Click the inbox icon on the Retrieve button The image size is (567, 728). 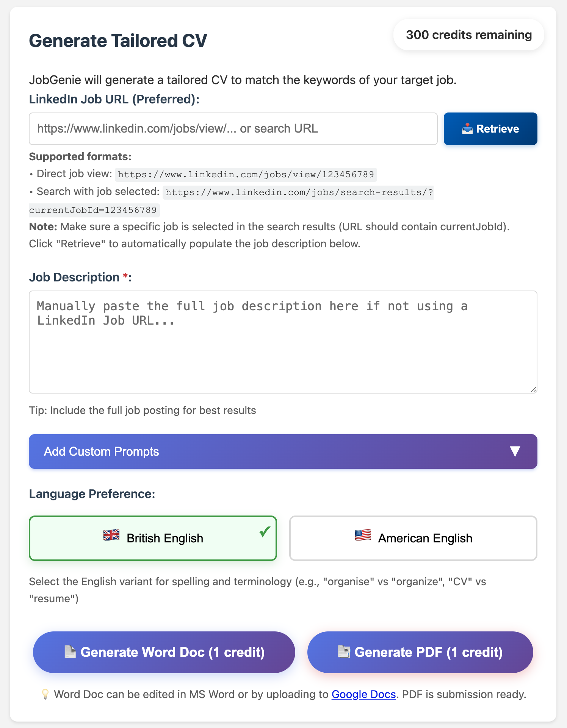coord(467,128)
